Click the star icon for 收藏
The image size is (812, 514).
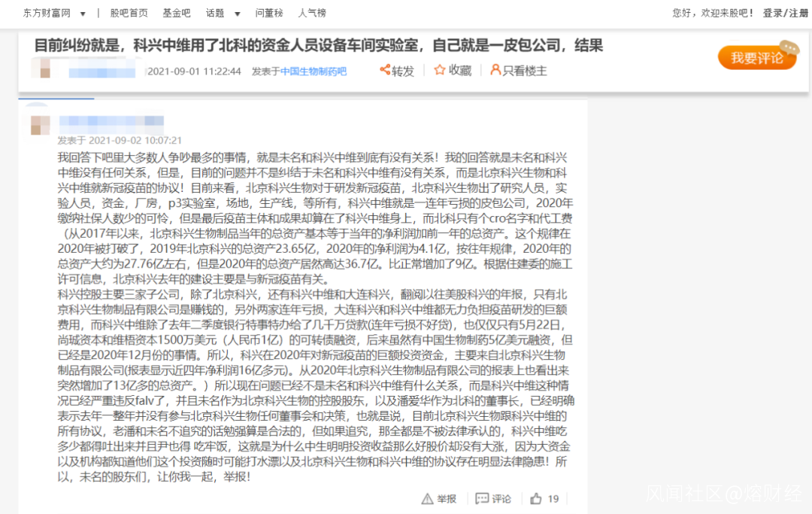click(440, 69)
